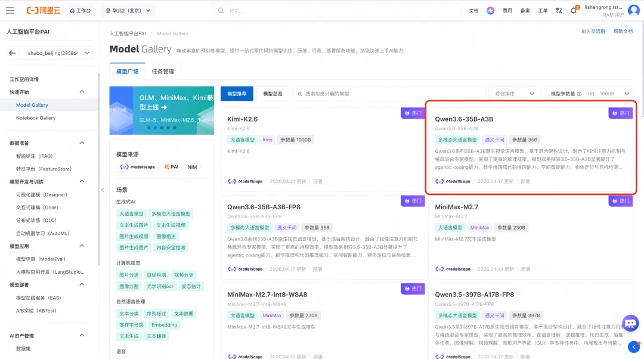Toggle the 内容安全检测 scene filter

point(171,247)
